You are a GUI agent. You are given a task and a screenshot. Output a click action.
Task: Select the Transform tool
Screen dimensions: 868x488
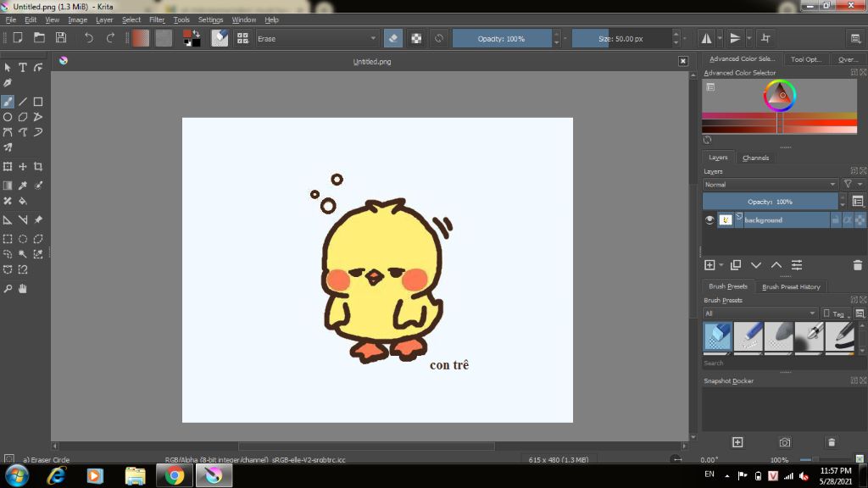coord(7,167)
